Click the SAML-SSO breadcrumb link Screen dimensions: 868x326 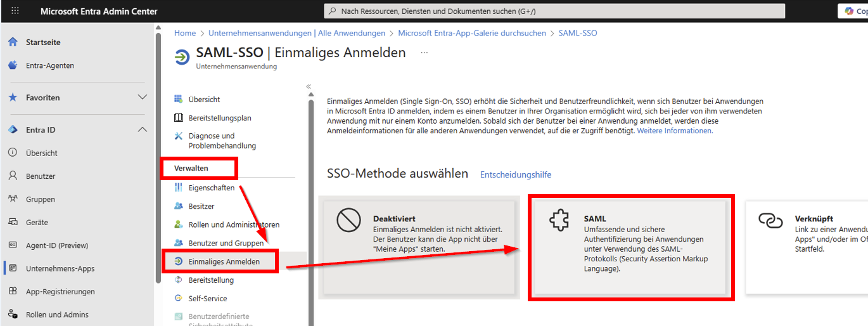[578, 33]
